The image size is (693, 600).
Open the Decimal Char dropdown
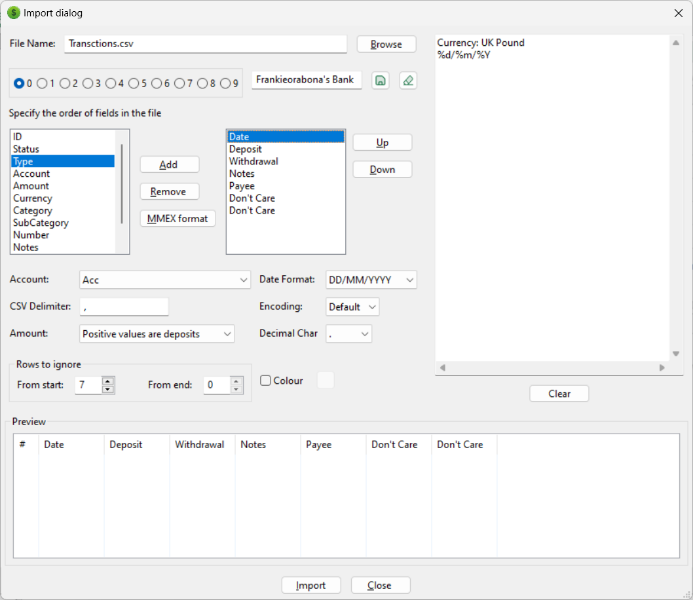click(x=349, y=334)
